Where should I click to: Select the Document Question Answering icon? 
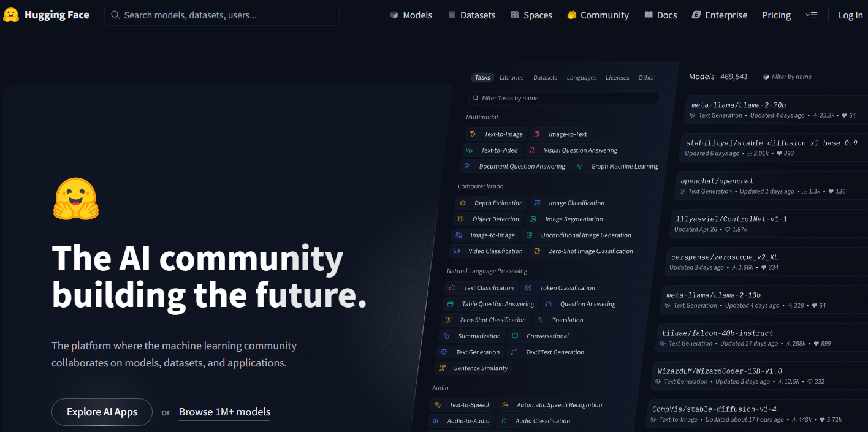click(x=468, y=166)
